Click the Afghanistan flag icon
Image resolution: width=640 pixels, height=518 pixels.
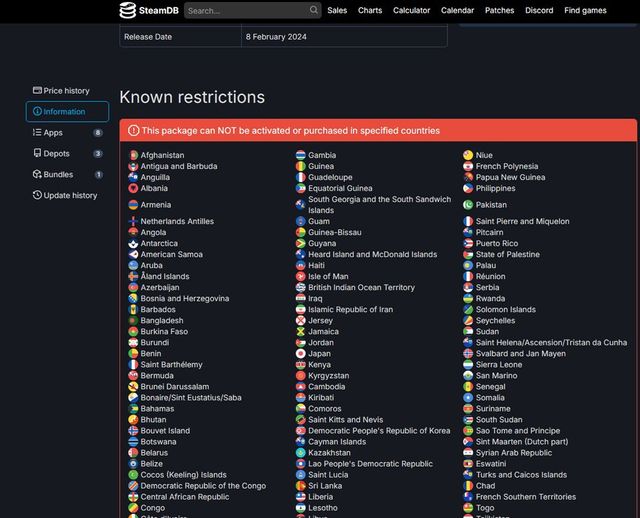point(133,155)
